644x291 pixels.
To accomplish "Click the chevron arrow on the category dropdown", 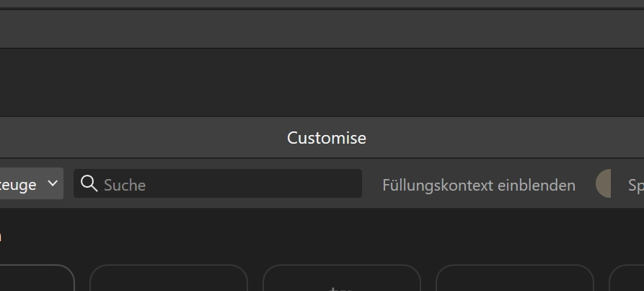I will pos(53,183).
